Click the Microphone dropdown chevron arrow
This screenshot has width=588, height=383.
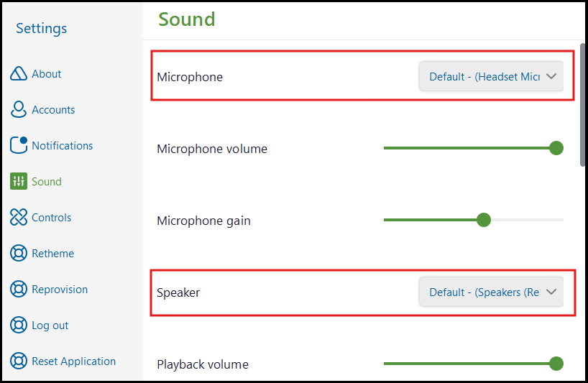pos(551,77)
